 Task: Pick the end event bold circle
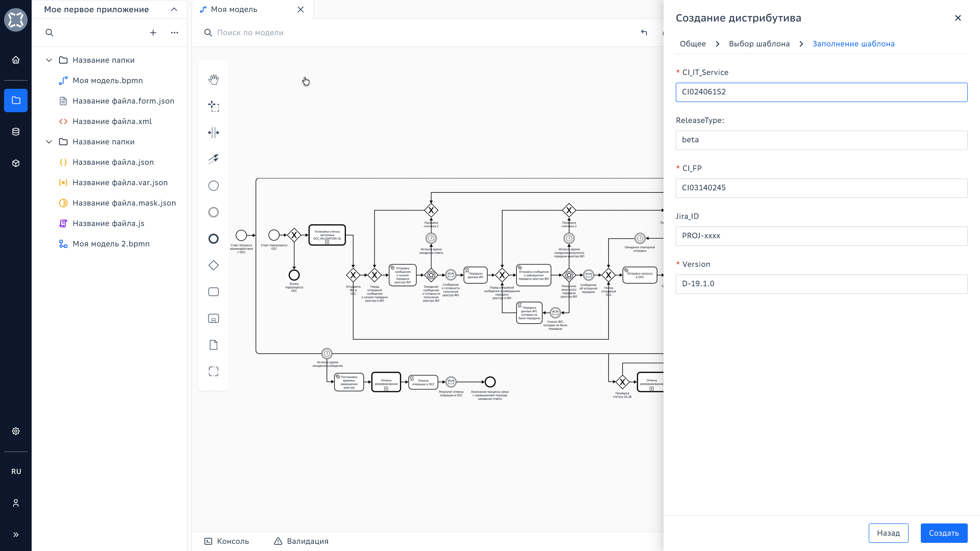pyautogui.click(x=213, y=239)
